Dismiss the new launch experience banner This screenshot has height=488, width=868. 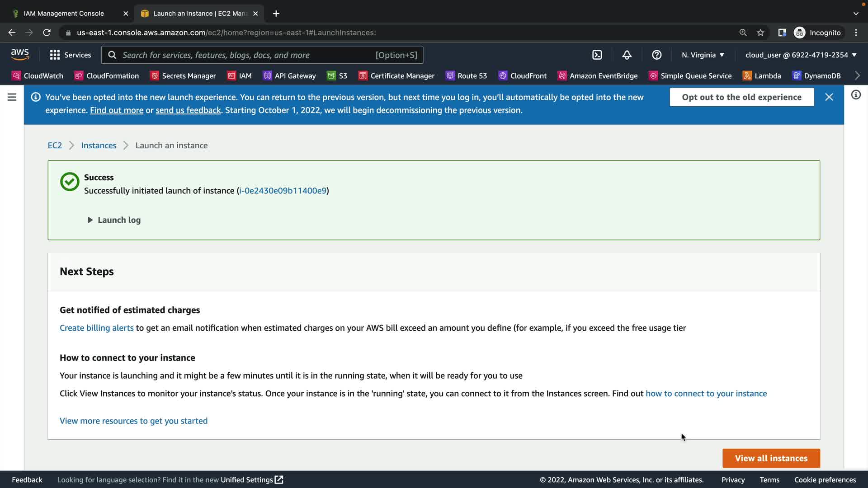(x=829, y=97)
